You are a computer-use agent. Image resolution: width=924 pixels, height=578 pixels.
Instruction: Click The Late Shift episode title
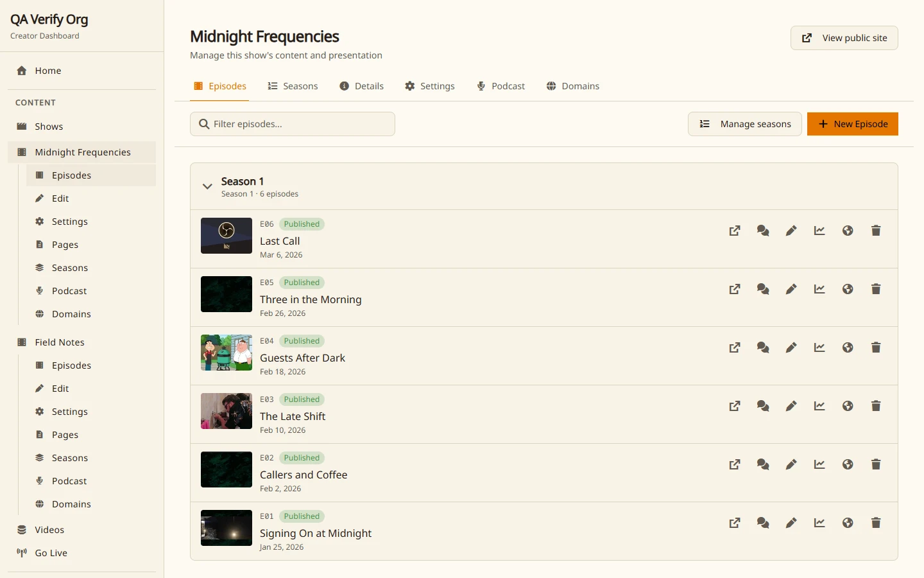(x=293, y=416)
